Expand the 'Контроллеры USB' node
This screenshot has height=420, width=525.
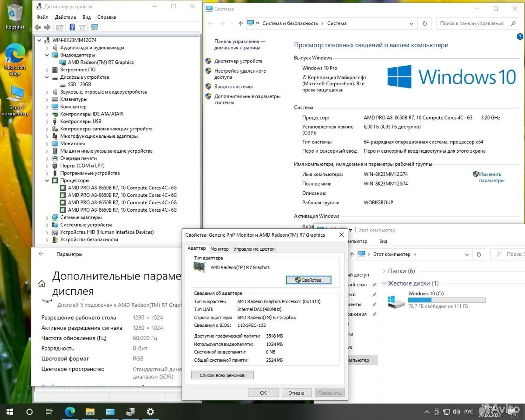click(x=47, y=122)
